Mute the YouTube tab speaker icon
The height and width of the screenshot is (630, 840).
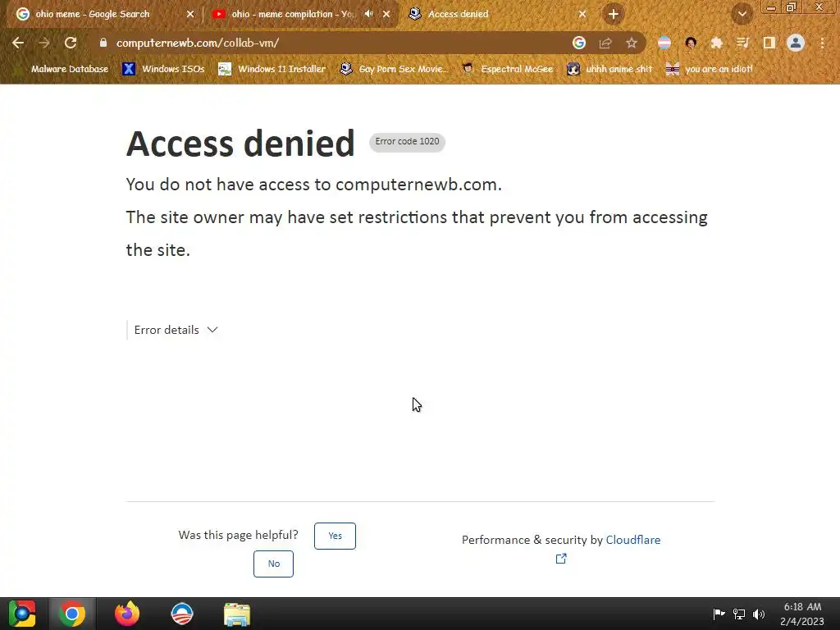[x=368, y=14]
